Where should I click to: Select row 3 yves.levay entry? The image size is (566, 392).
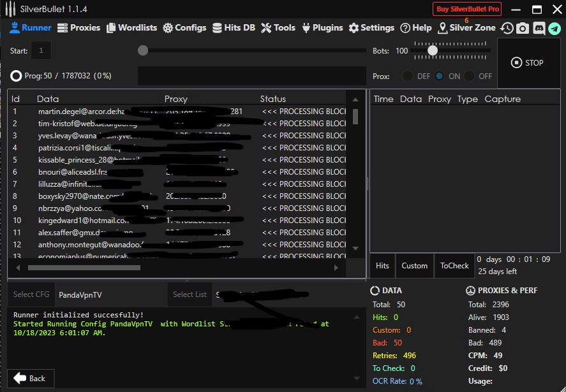pyautogui.click(x=177, y=136)
